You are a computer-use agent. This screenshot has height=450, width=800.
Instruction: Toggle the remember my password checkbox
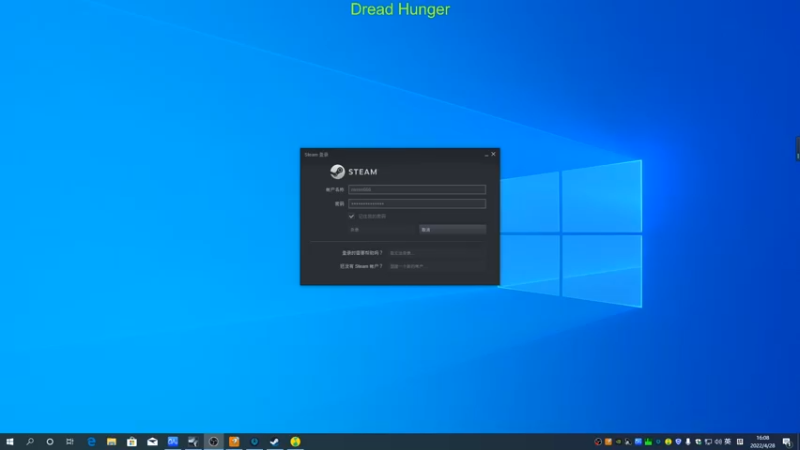pyautogui.click(x=352, y=216)
